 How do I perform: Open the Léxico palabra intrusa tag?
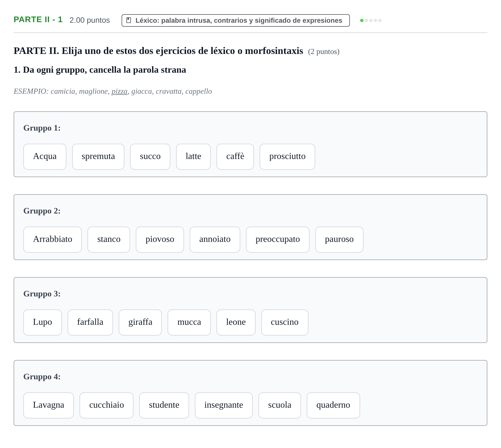tap(235, 20)
